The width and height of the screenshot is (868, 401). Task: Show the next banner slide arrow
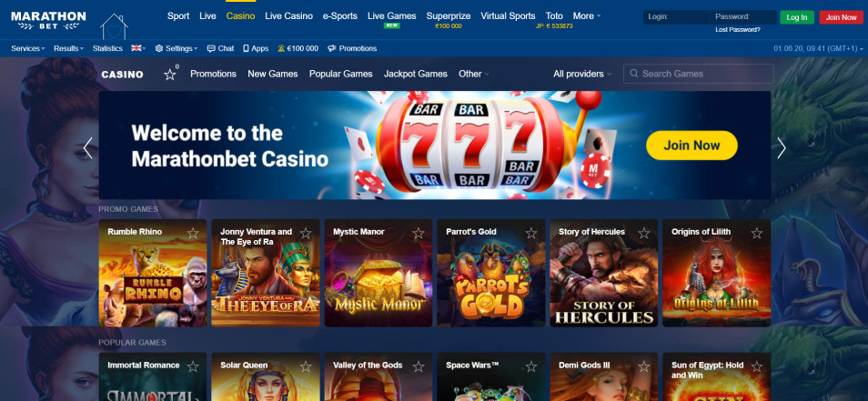tap(781, 147)
